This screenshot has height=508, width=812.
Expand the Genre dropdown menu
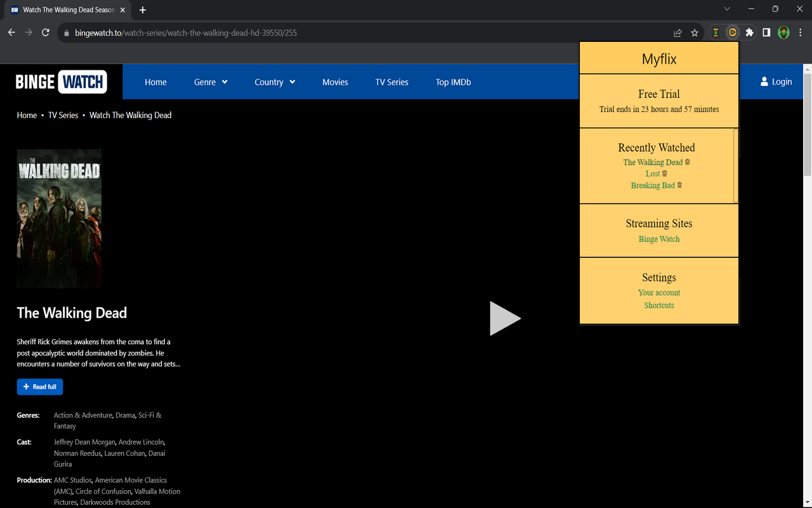pos(211,82)
